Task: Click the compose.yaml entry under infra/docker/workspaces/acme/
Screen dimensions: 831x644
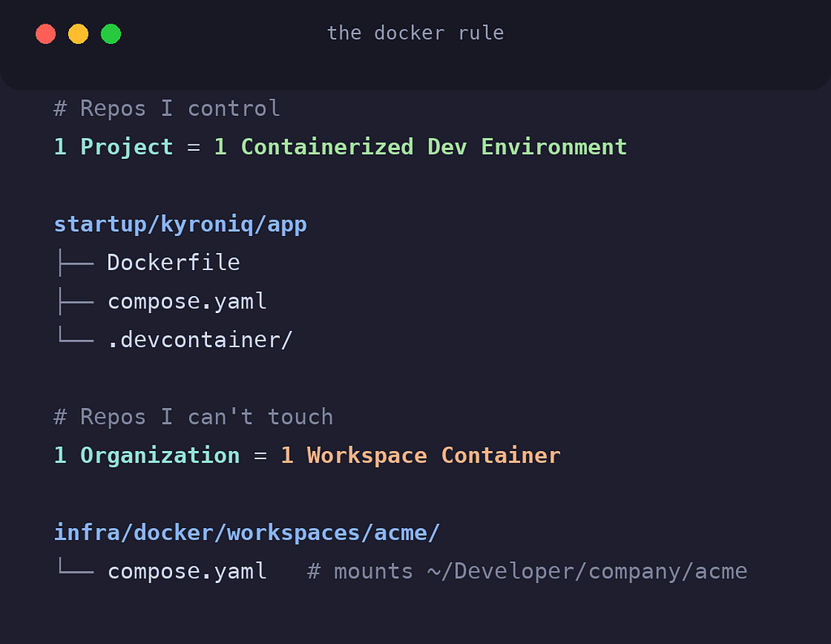Action: coord(187,572)
